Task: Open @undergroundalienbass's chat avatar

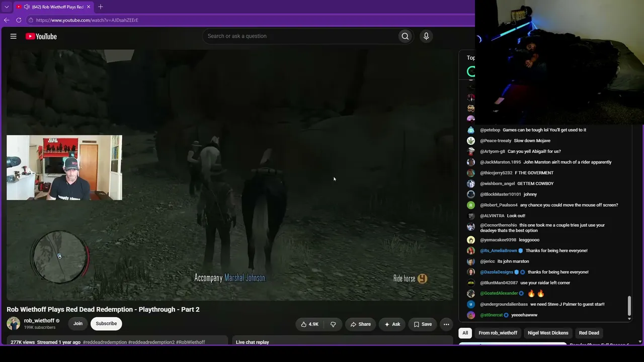Action: (471, 304)
